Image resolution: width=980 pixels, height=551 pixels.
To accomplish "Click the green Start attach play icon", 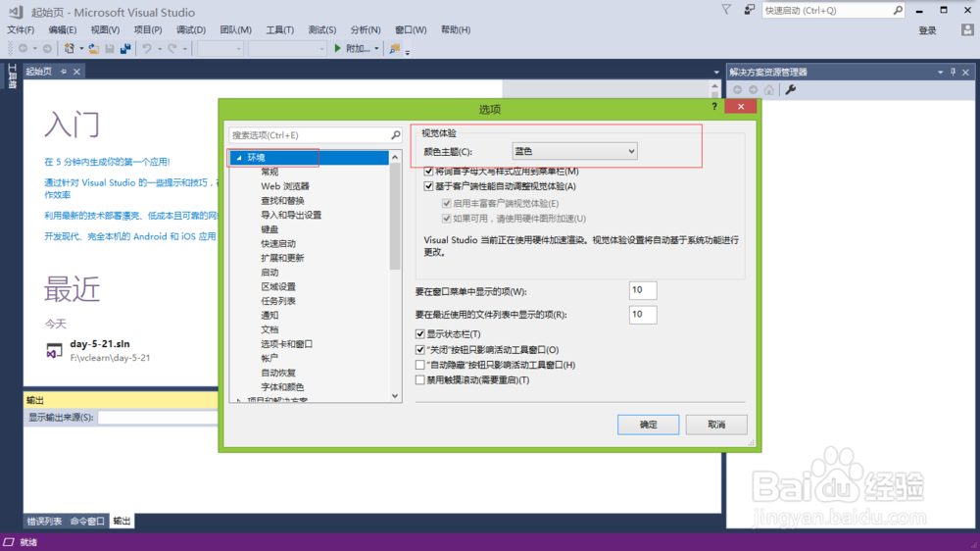I will pos(337,48).
